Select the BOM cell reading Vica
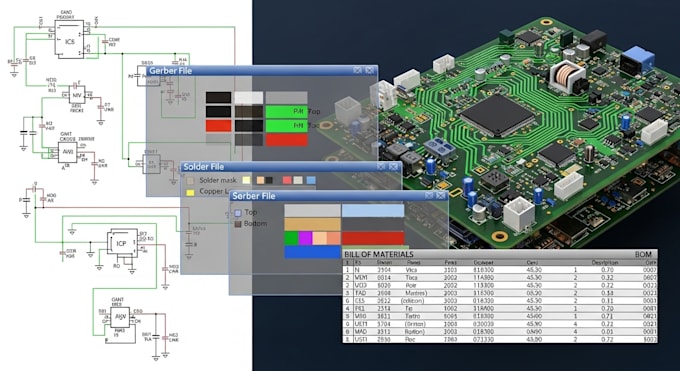Viewport: 680px width, 371px height. point(411,270)
